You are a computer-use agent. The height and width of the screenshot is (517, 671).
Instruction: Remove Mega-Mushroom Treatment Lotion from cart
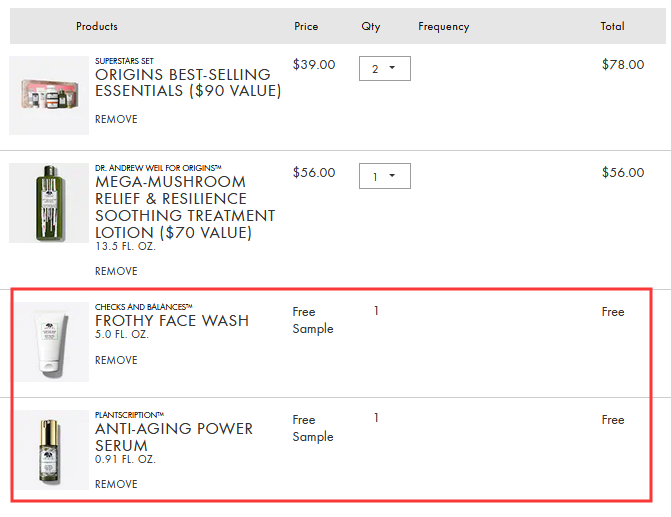[x=116, y=271]
